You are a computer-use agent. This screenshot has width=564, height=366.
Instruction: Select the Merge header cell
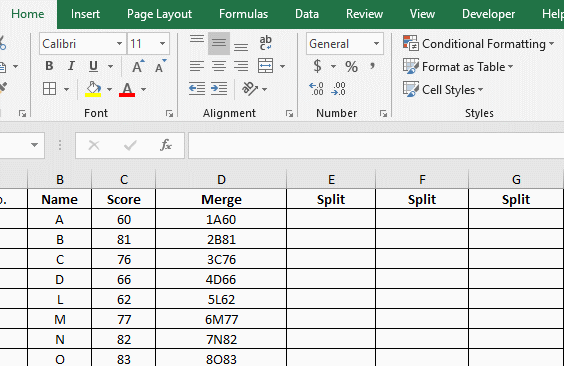click(x=221, y=200)
